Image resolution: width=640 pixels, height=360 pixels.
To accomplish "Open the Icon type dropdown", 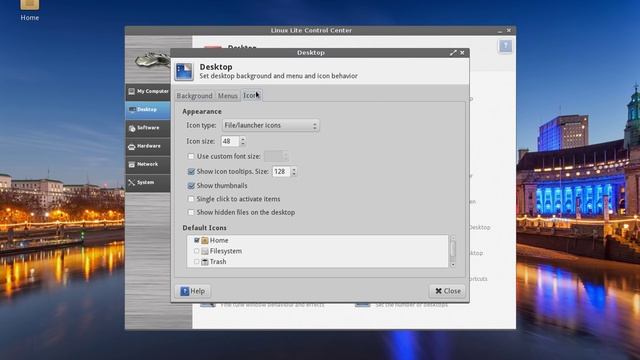I will pyautogui.click(x=271, y=125).
